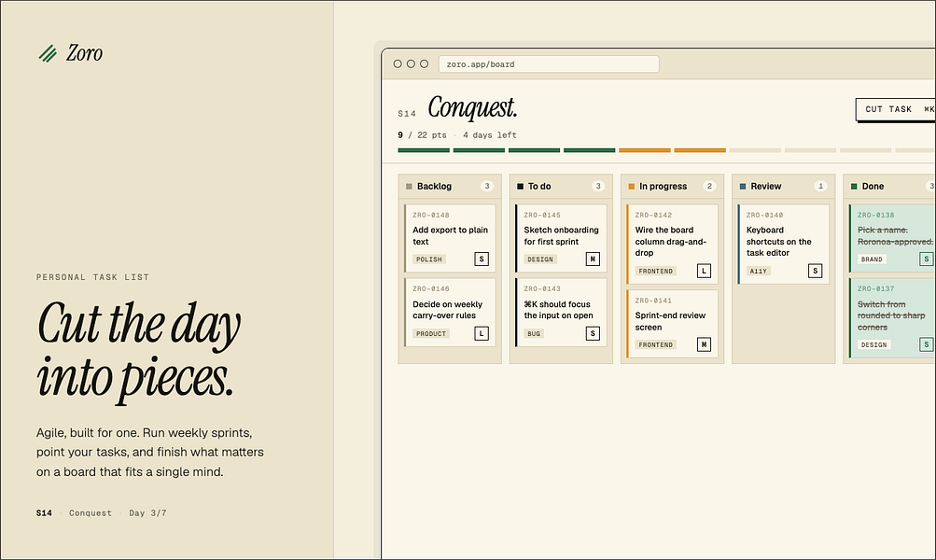
Task: Open the Review column header
Action: point(783,187)
